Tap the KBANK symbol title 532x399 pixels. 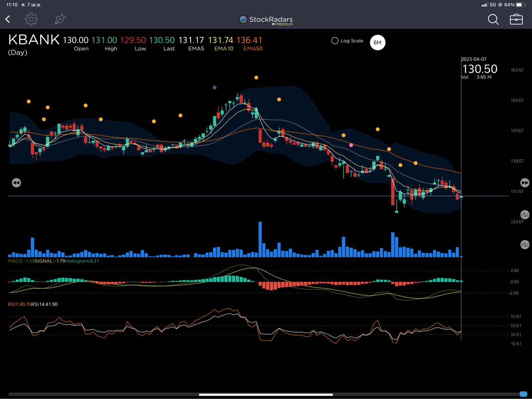[x=34, y=40]
